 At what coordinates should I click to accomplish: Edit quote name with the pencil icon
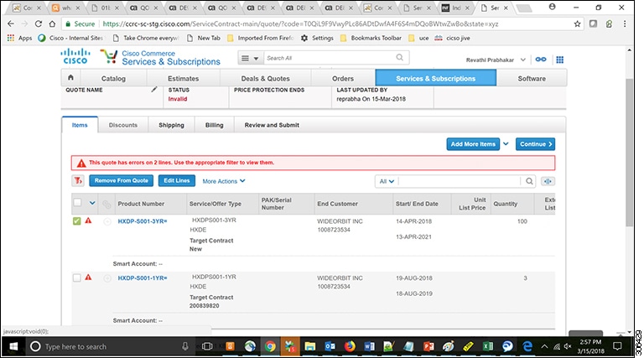pyautogui.click(x=154, y=89)
